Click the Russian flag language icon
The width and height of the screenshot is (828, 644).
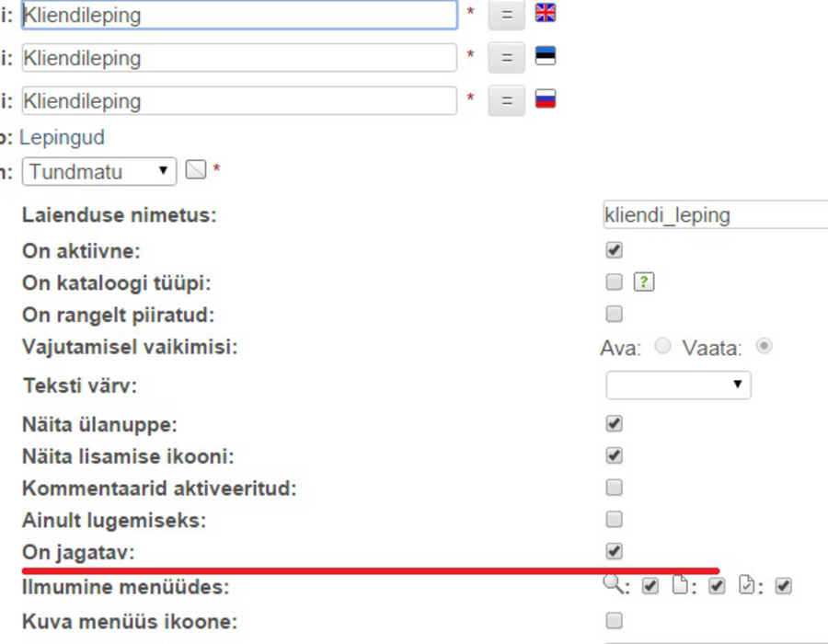pyautogui.click(x=546, y=98)
